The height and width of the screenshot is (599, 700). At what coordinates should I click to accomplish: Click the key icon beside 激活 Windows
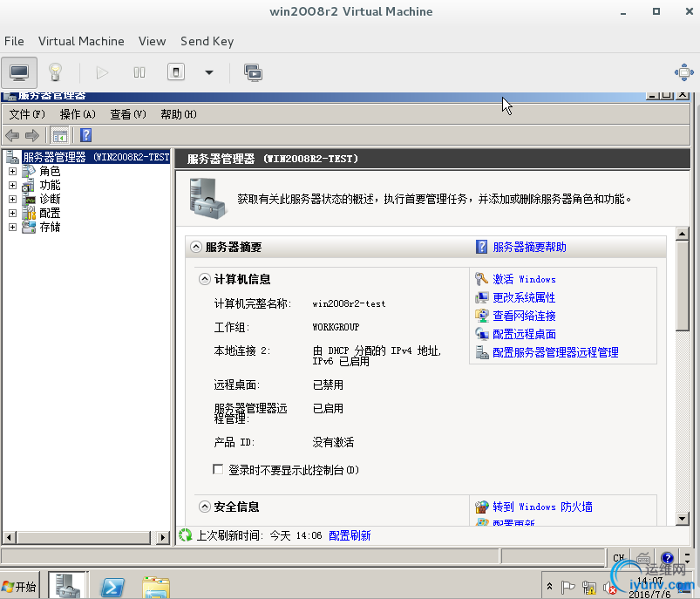tap(481, 279)
